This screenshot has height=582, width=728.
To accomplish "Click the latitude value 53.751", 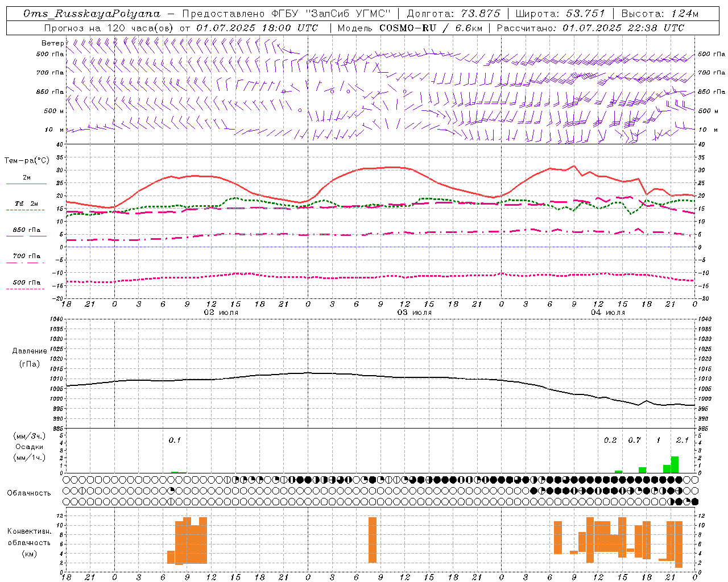I will [x=585, y=14].
